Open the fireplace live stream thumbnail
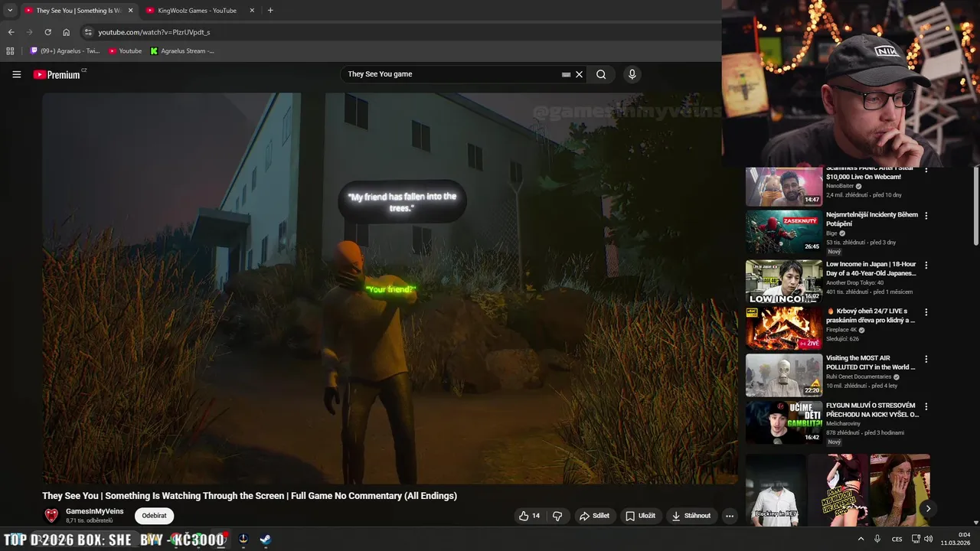 [784, 328]
